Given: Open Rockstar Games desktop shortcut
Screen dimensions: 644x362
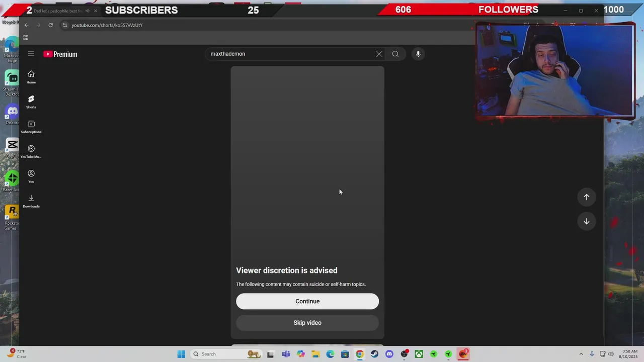Looking at the screenshot, I should [x=12, y=218].
